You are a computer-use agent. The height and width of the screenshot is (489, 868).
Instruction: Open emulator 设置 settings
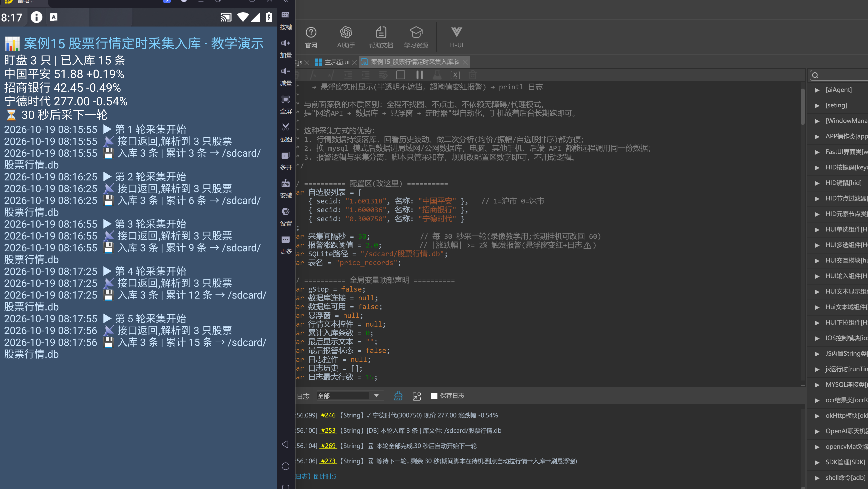pyautogui.click(x=286, y=217)
